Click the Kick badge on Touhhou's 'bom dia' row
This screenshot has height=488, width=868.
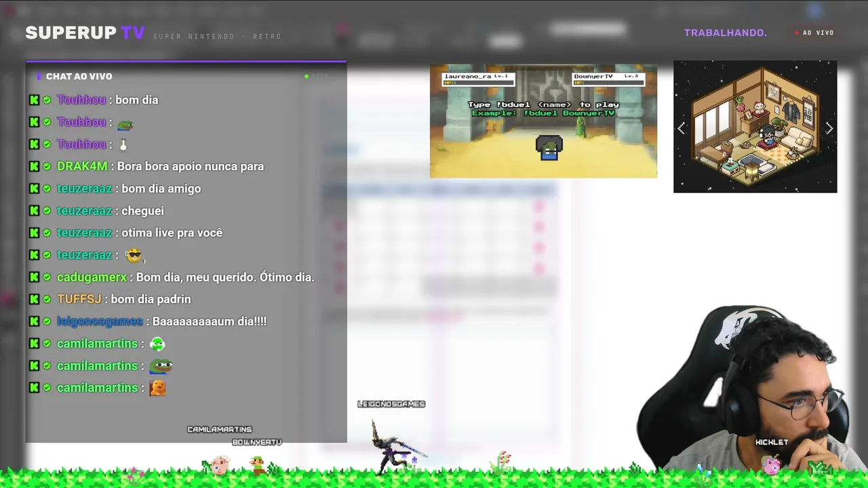(x=35, y=100)
